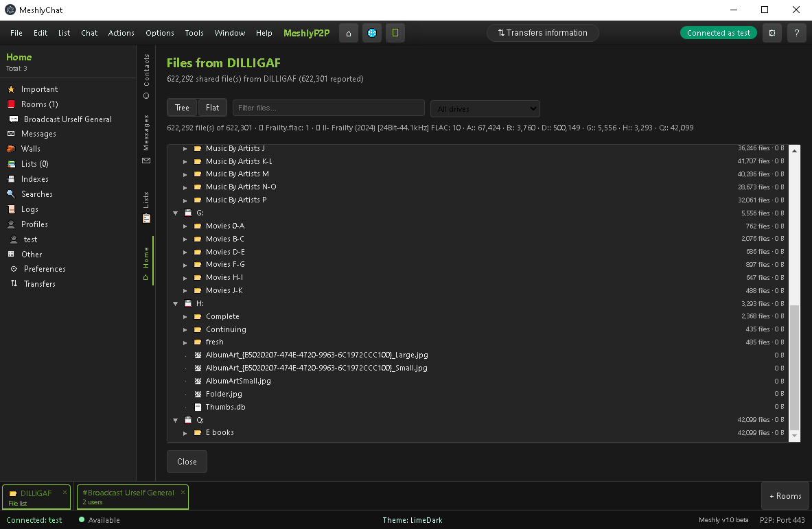This screenshot has height=529, width=812.
Task: Click the Folder.jpg image icon
Action: tap(198, 394)
